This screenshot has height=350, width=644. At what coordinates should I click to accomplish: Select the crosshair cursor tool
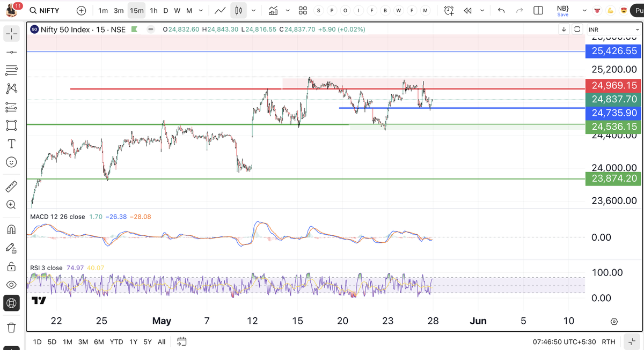(11, 33)
